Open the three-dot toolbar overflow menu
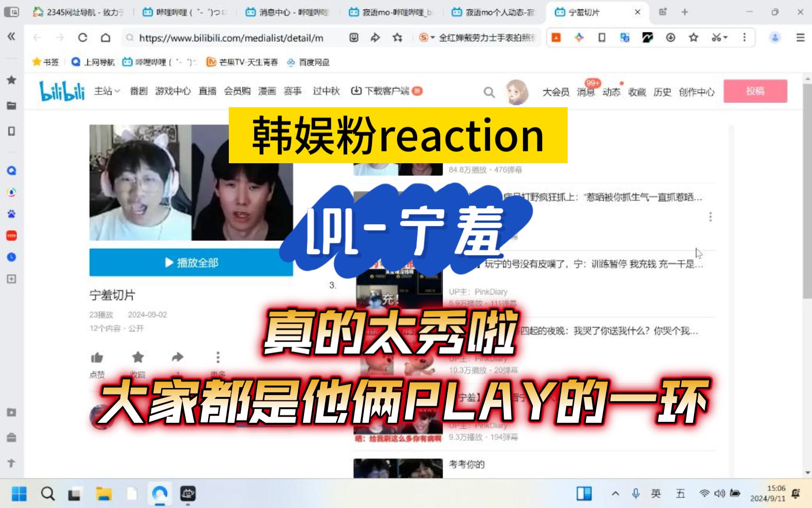Viewport: 812px width, 508px height. pyautogui.click(x=744, y=37)
